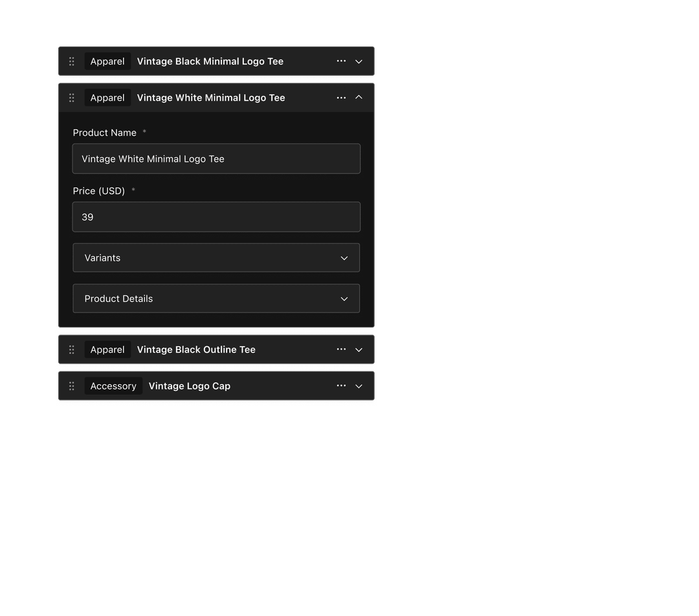Viewport: 699px width, 616px height.
Task: Select the Vintage Logo Cap title
Action: click(190, 386)
